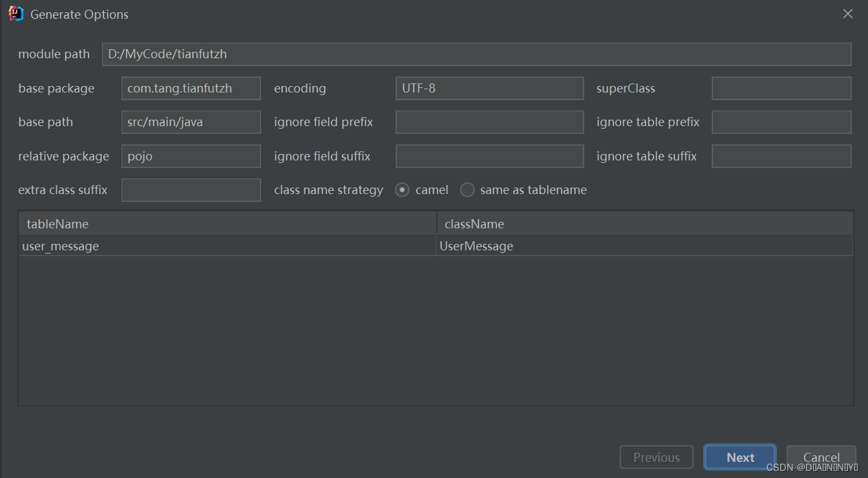Focus the extra class suffix field
Viewport: 868px width, 478px height.
(191, 190)
